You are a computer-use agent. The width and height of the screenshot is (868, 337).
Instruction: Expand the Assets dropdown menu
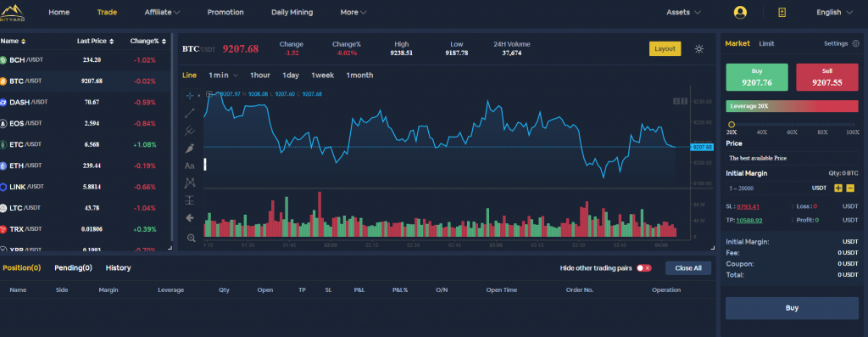684,12
